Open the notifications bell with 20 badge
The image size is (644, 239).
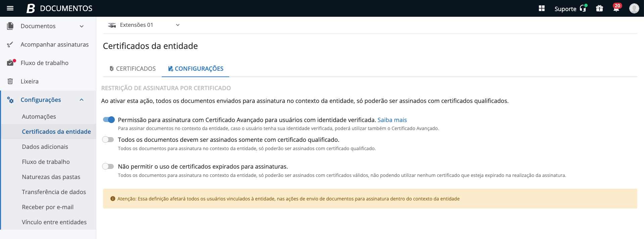(616, 8)
